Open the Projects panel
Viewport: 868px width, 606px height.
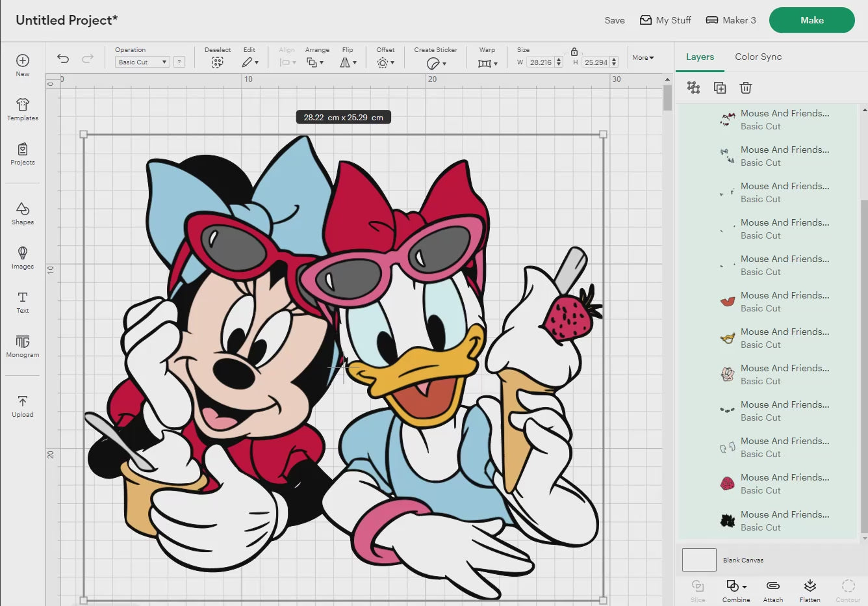[x=23, y=153]
